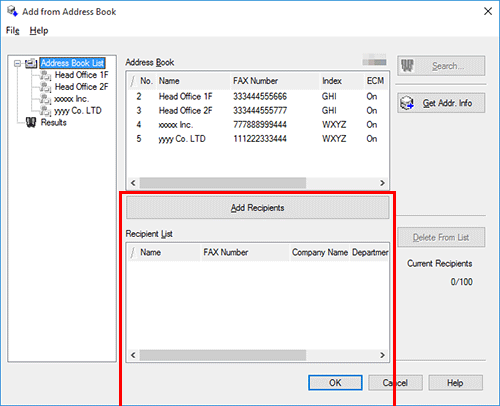This screenshot has width=500, height=406.
Task: Click the Head Office 2F tree icon
Action: click(45, 87)
